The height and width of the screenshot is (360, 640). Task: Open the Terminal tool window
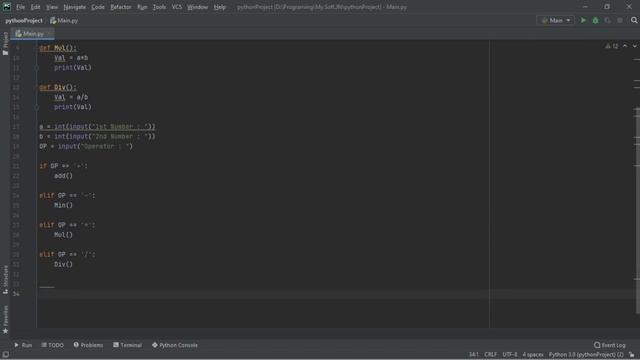point(127,345)
